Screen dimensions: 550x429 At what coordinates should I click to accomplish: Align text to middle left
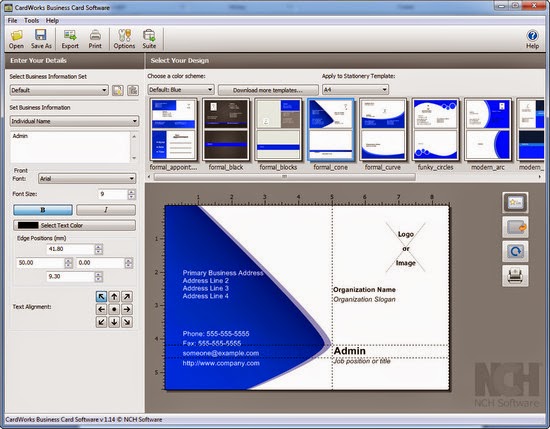(101, 309)
